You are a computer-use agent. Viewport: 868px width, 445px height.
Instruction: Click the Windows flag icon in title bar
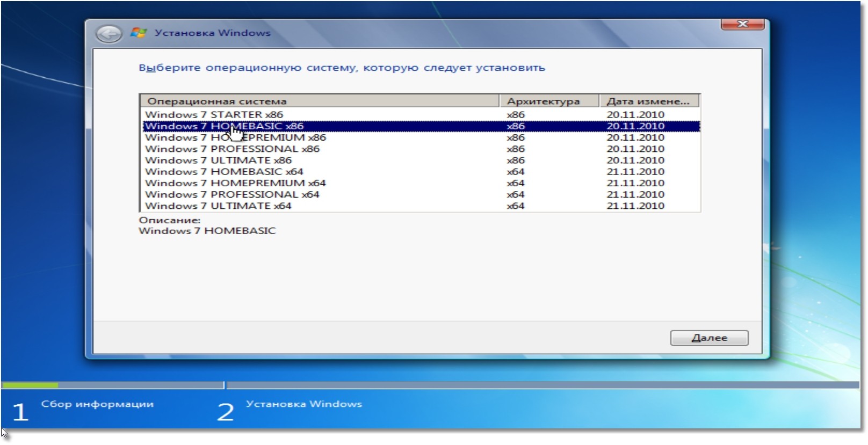(x=139, y=33)
